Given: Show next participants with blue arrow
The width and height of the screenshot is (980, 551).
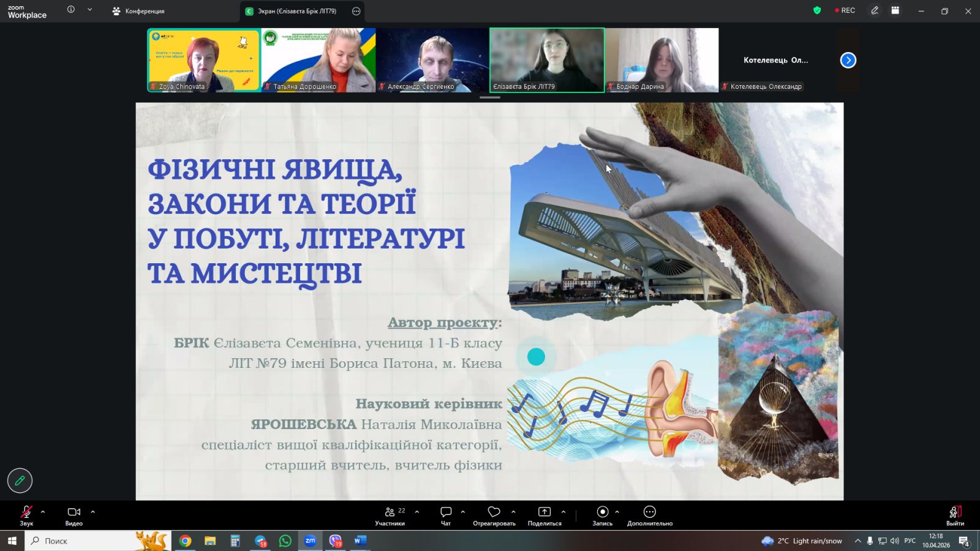Looking at the screenshot, I should click(x=848, y=60).
